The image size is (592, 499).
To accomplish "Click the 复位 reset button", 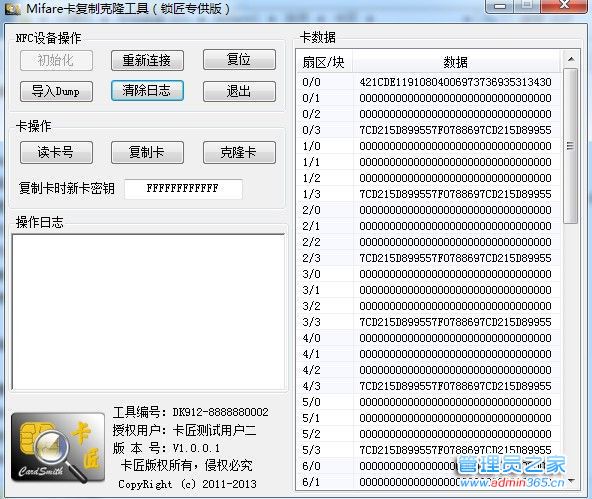I will coord(239,60).
